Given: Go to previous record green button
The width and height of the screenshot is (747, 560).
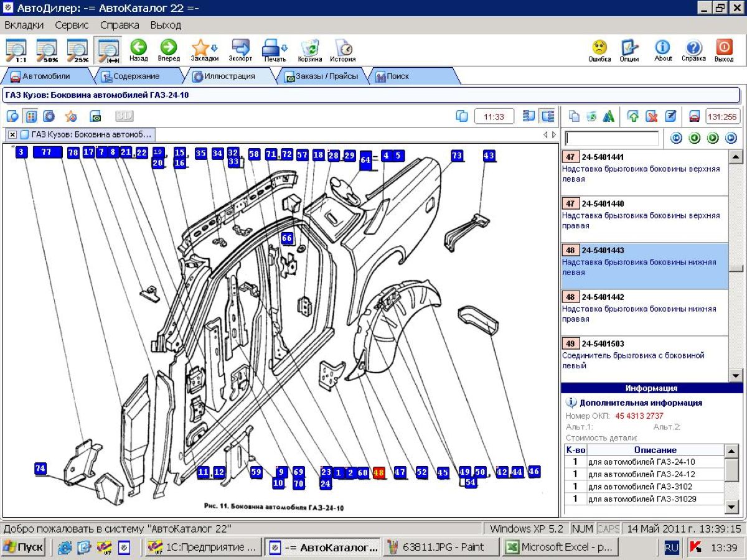Looking at the screenshot, I should pyautogui.click(x=695, y=138).
